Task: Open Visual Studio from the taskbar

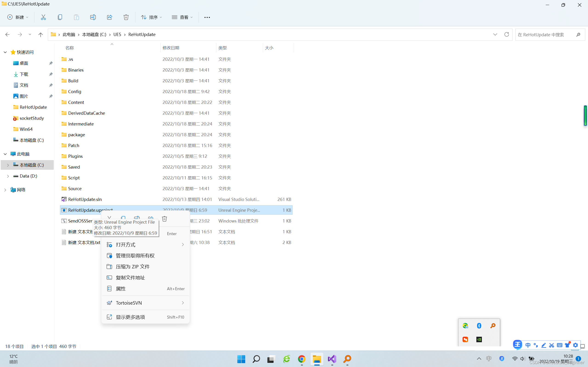Action: click(x=332, y=359)
